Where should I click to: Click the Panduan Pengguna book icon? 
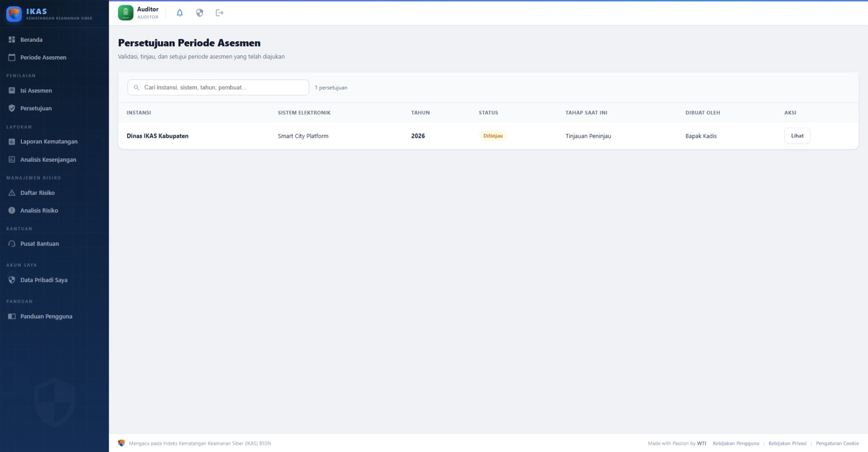(12, 317)
